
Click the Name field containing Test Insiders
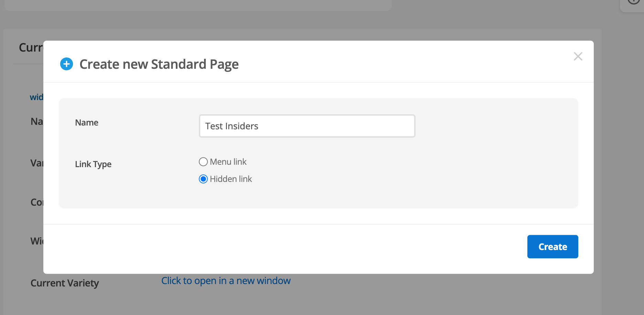pos(307,126)
